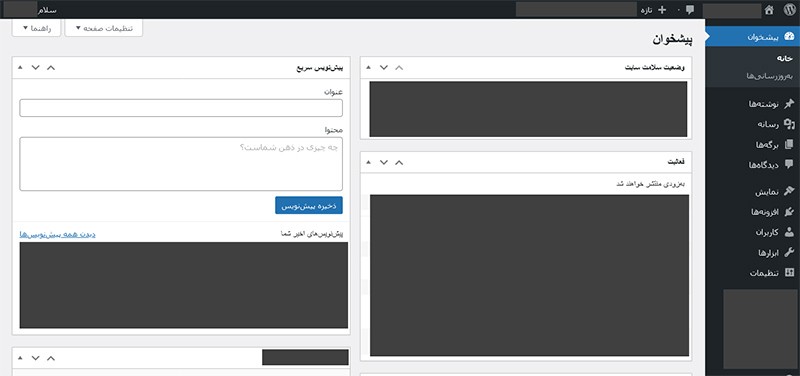Open the تازه new content menu
800x376 pixels.
click(653, 10)
